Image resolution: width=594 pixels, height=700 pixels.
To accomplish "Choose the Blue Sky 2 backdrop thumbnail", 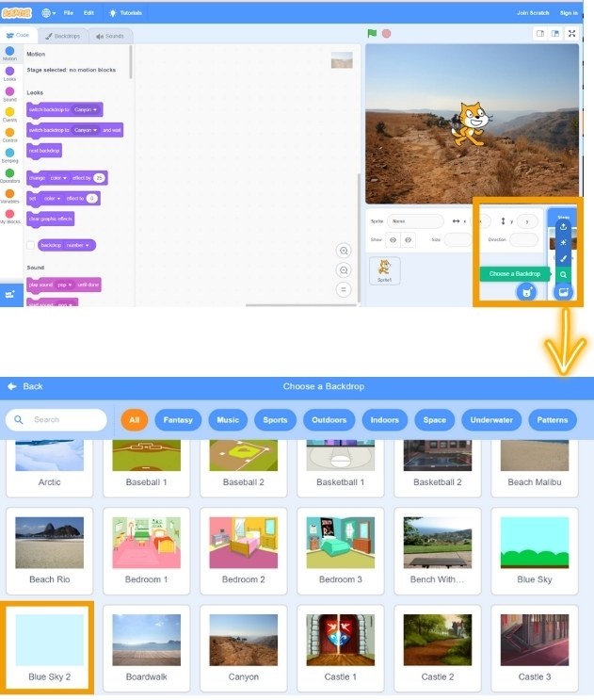I will tap(50, 641).
